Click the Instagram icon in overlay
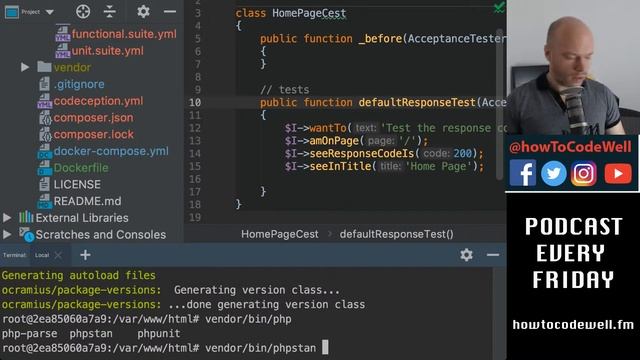The height and width of the screenshot is (360, 640). click(584, 173)
